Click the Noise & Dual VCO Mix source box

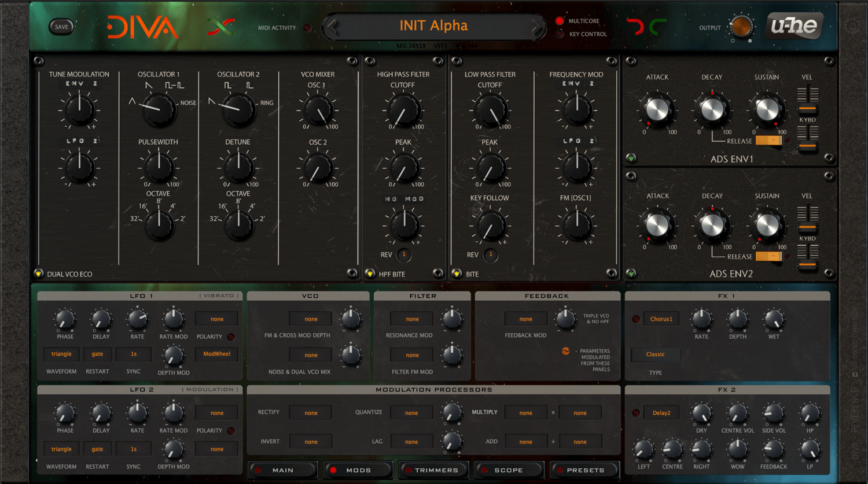point(311,355)
